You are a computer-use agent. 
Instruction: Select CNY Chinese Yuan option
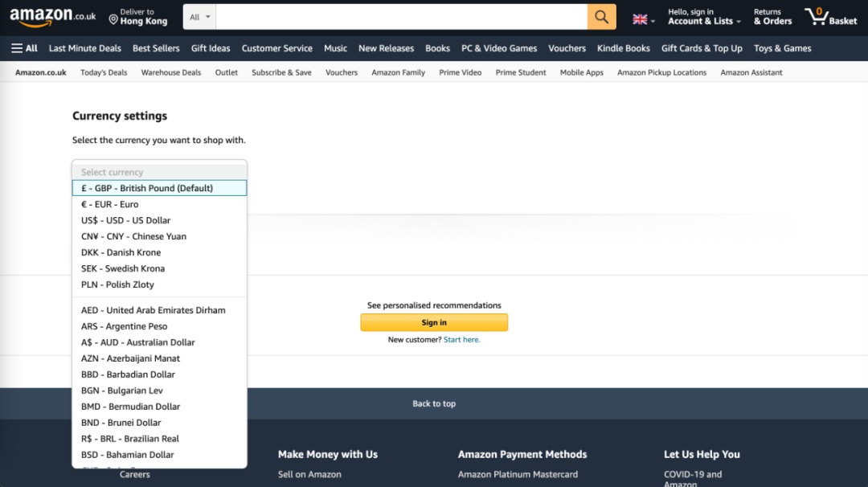[x=159, y=236]
